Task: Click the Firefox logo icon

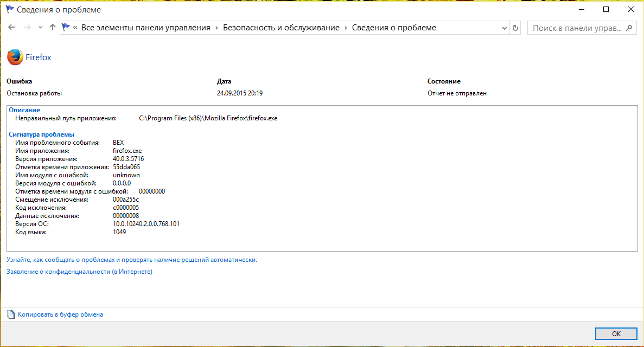Action: [x=15, y=57]
